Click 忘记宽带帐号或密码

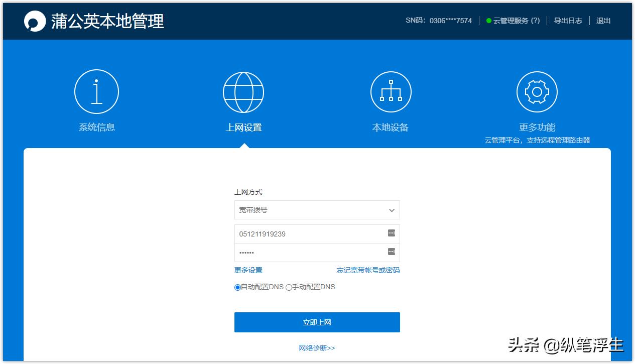(x=368, y=270)
